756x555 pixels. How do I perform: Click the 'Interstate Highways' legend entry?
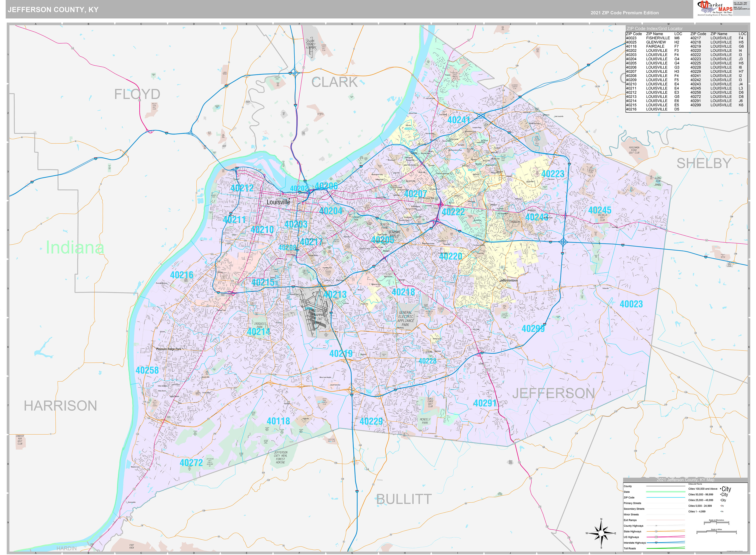tap(635, 543)
